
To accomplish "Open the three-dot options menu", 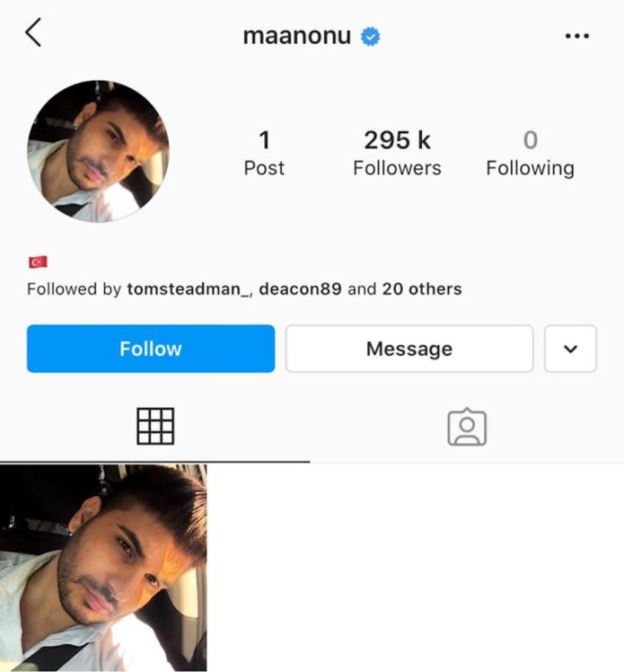I will tap(577, 36).
